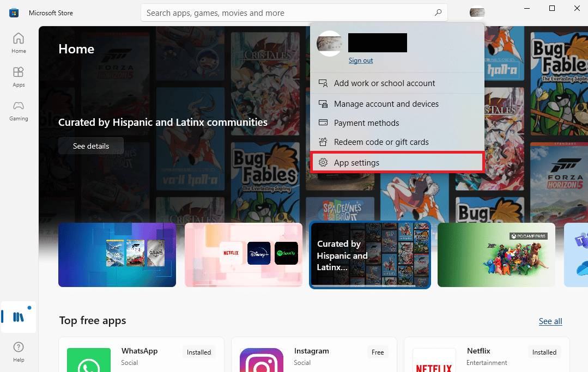Click the Free button for Instagram
This screenshot has width=588, height=372.
coord(378,352)
